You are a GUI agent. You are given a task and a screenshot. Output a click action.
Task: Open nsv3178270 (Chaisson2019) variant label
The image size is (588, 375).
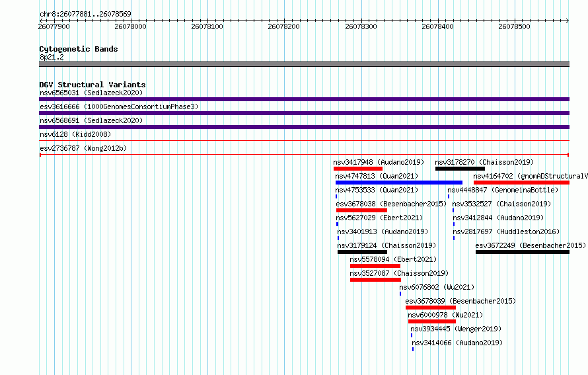point(484,162)
